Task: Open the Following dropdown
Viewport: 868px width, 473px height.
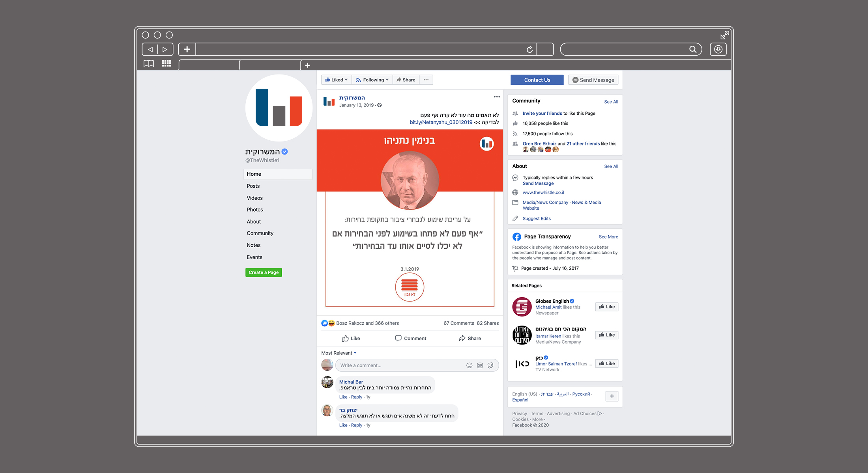Action: (372, 80)
